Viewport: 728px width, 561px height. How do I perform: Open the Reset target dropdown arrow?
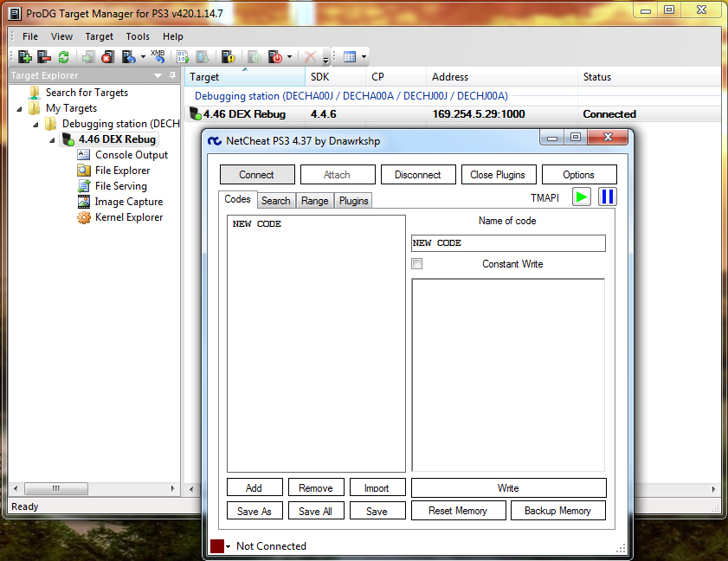click(x=143, y=56)
